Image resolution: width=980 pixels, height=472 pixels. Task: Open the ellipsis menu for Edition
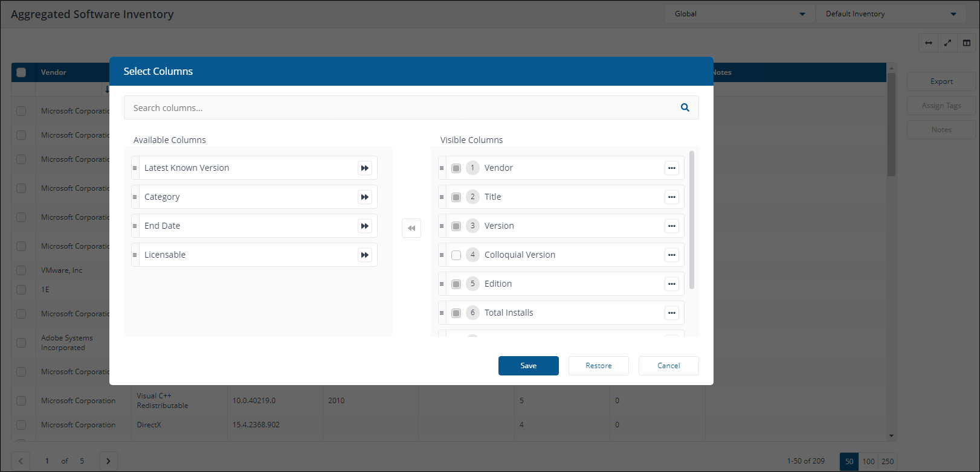(671, 284)
